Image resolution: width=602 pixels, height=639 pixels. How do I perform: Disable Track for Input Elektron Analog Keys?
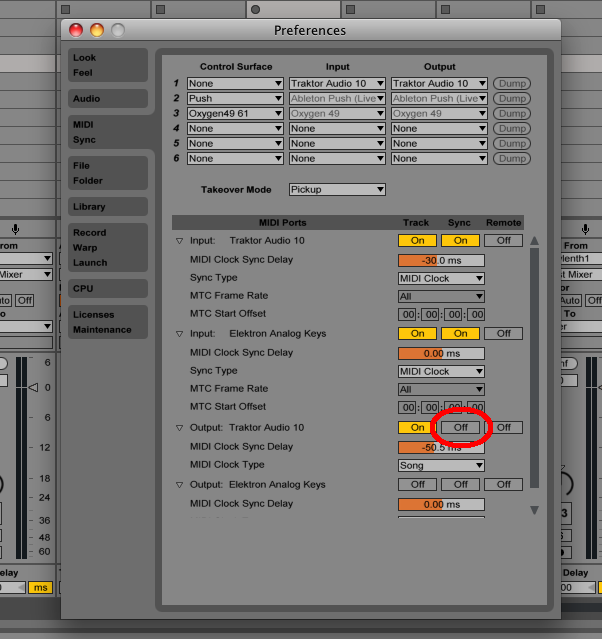click(x=417, y=333)
